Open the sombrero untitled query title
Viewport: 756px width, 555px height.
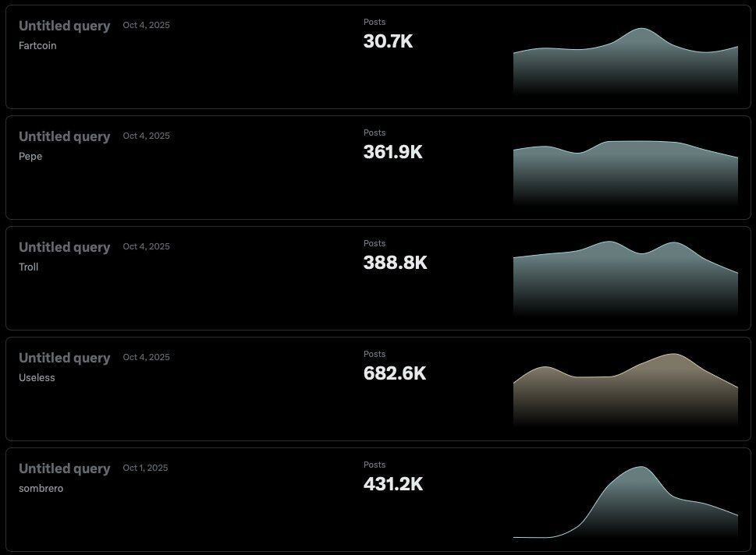pyautogui.click(x=64, y=468)
